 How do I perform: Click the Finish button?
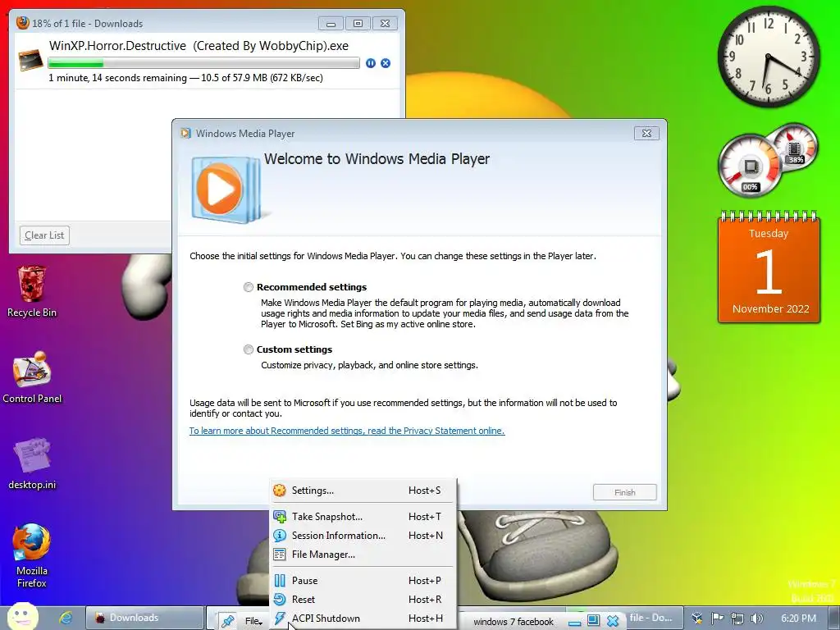[624, 492]
